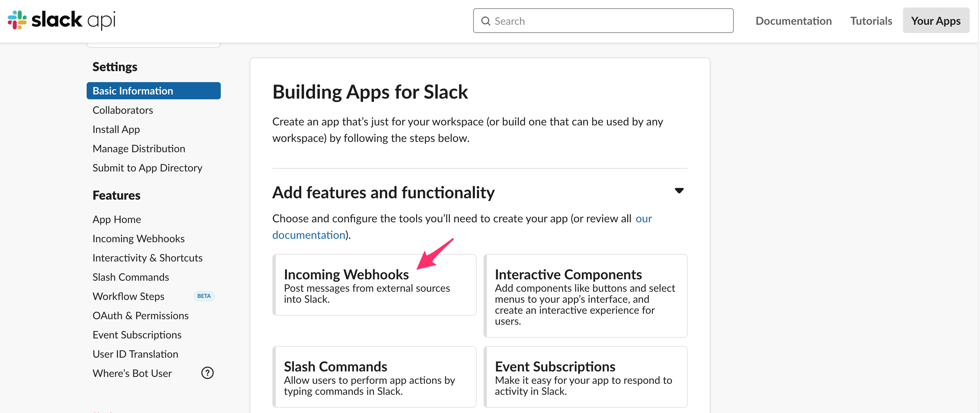Image resolution: width=980 pixels, height=413 pixels.
Task: Go to Install App settings
Action: click(116, 129)
